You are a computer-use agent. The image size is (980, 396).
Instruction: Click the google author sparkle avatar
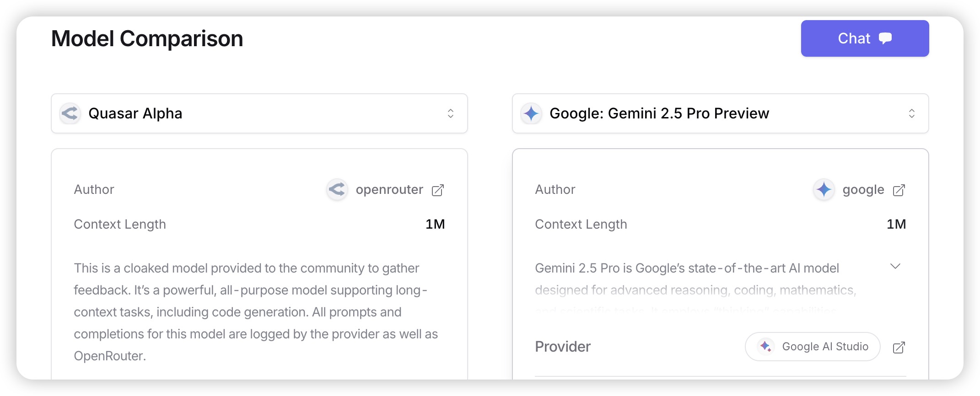pos(824,189)
